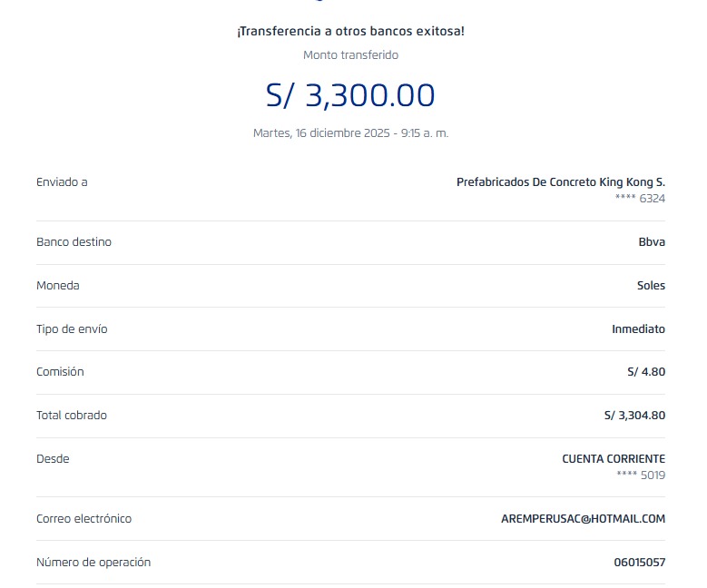Select recipient name Prefabricados De Concreto King Kong
The height and width of the screenshot is (588, 707).
click(560, 182)
